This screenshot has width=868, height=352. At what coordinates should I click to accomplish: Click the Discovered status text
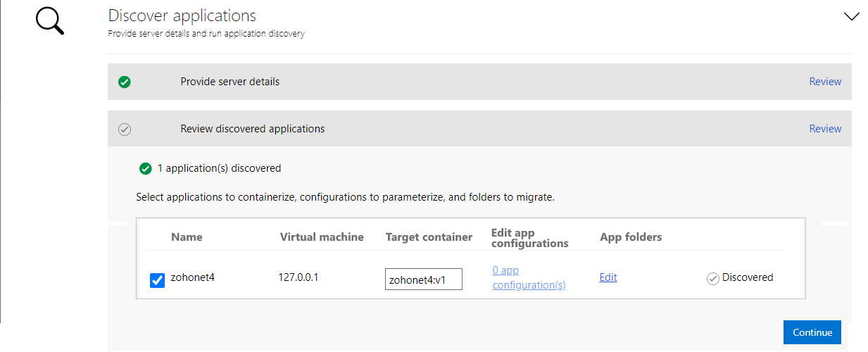tap(748, 277)
